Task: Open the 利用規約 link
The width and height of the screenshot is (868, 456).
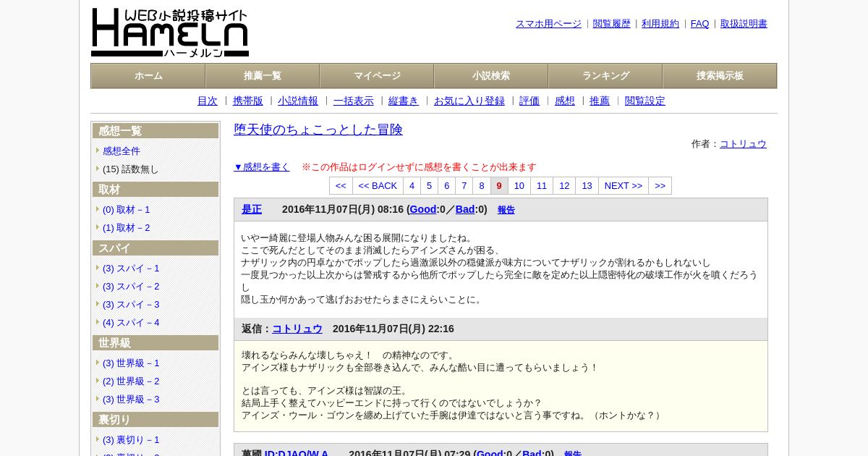Action: tap(660, 24)
